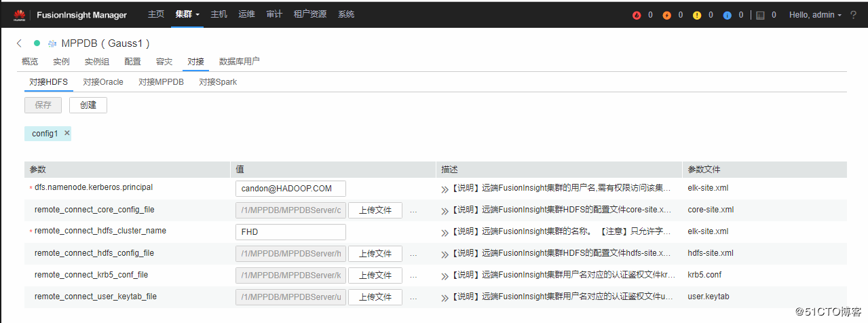Switch to the 对接Oracle sub-tab
Viewport: 868px width, 323px height.
pos(103,82)
